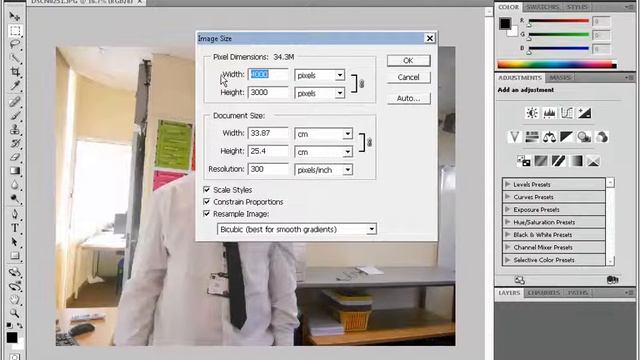Switch to the Styles tab
Viewport: 640px width, 360px height.
pos(578,7)
